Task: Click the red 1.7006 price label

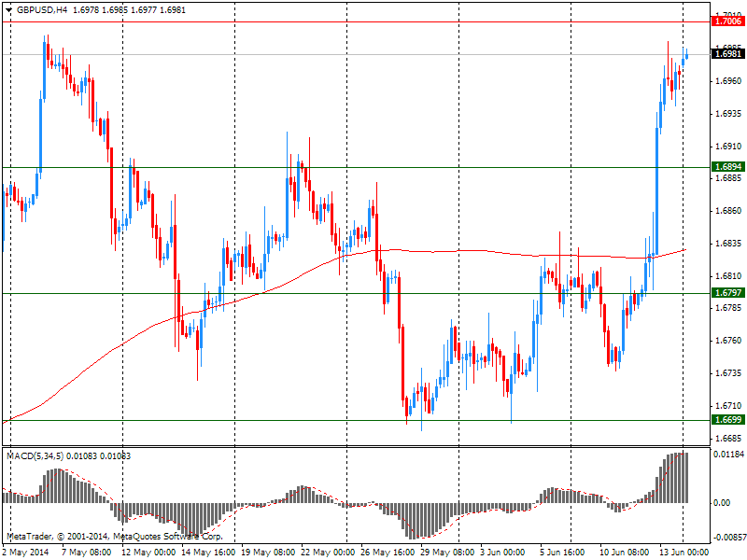Action: (728, 21)
